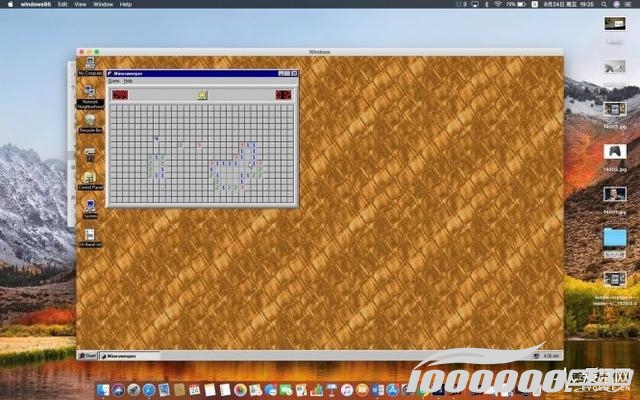Click the Siri icon in menu bar
Screen dimensions: 640x400
(x=616, y=4)
